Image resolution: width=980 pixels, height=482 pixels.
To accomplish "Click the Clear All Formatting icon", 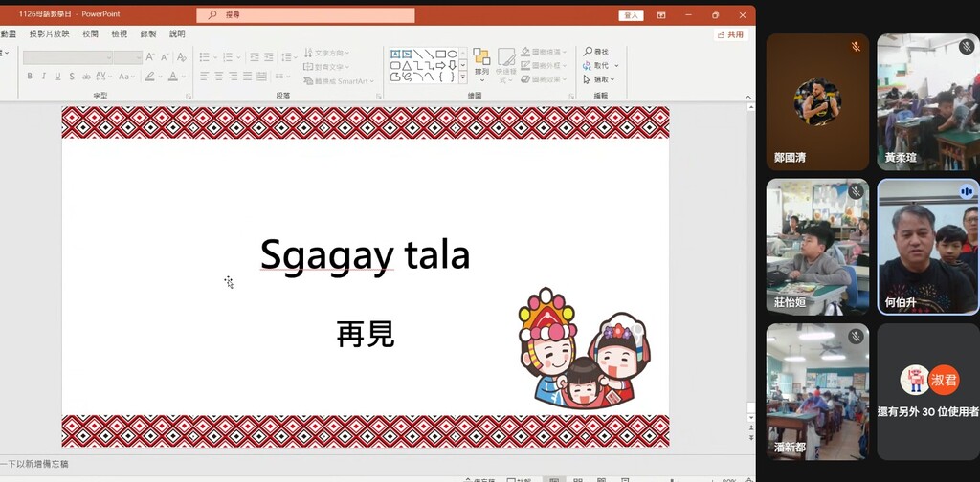I will pyautogui.click(x=180, y=57).
